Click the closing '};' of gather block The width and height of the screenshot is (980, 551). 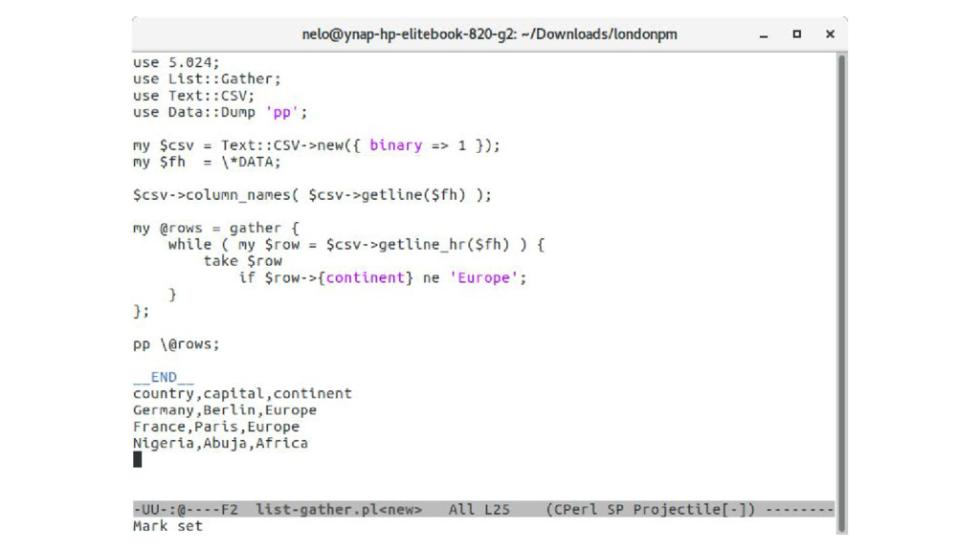(x=142, y=311)
